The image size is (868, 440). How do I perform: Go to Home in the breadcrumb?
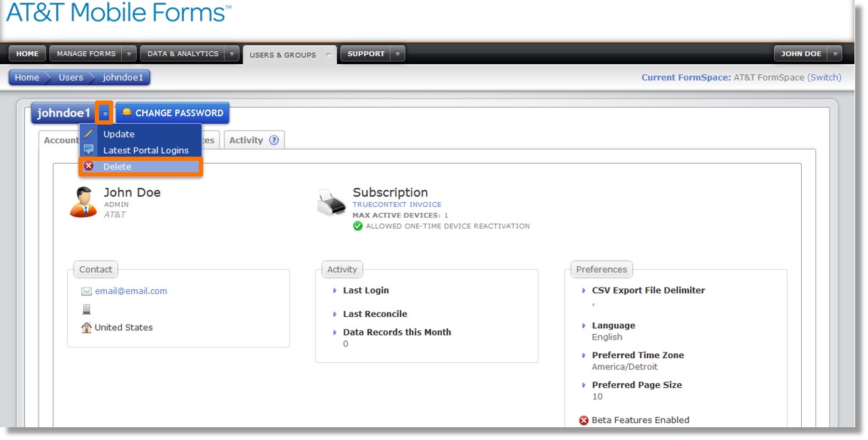27,78
